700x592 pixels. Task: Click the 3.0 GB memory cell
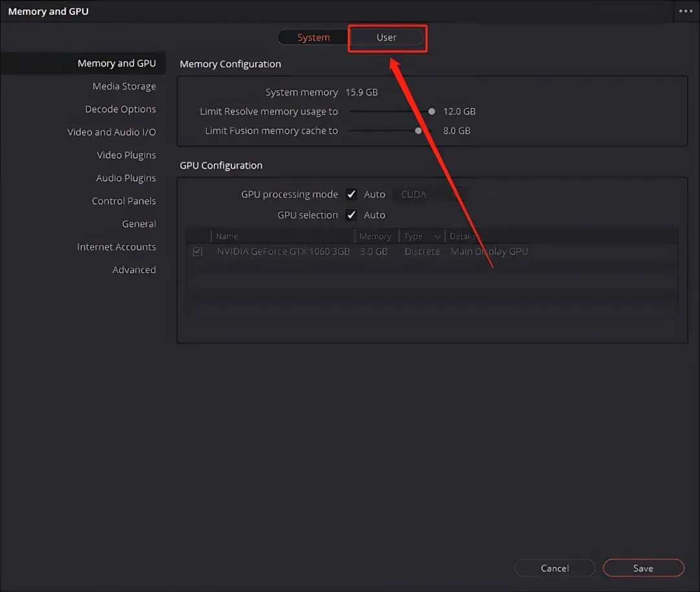(x=374, y=252)
